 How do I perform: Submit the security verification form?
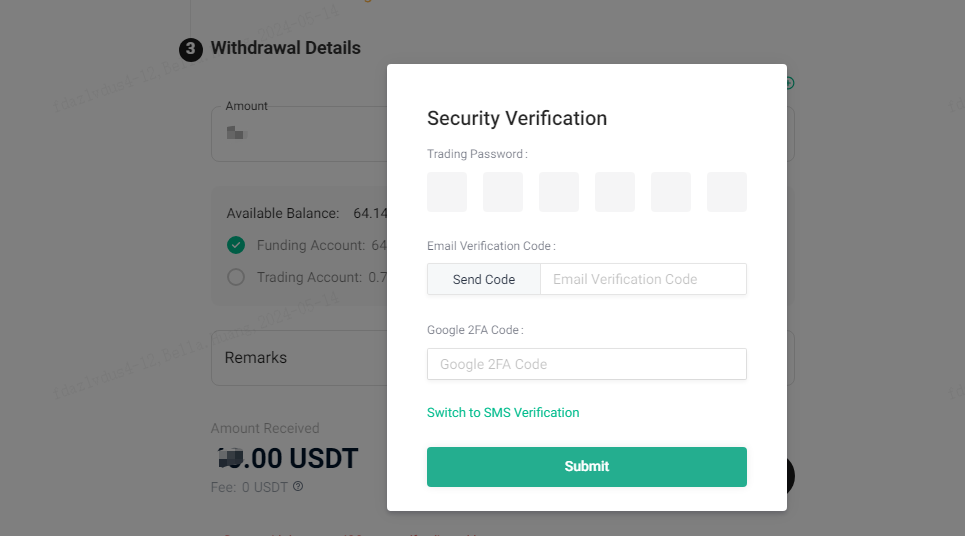tap(587, 466)
